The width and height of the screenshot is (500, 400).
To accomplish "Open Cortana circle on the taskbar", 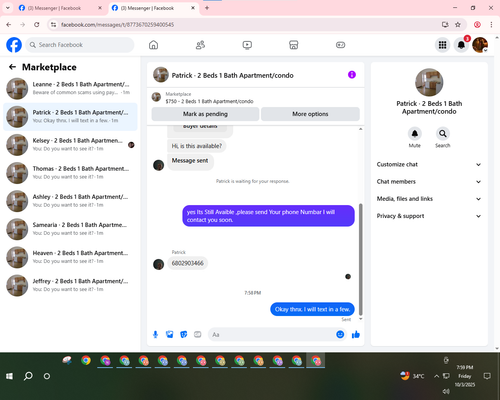I will (x=47, y=376).
